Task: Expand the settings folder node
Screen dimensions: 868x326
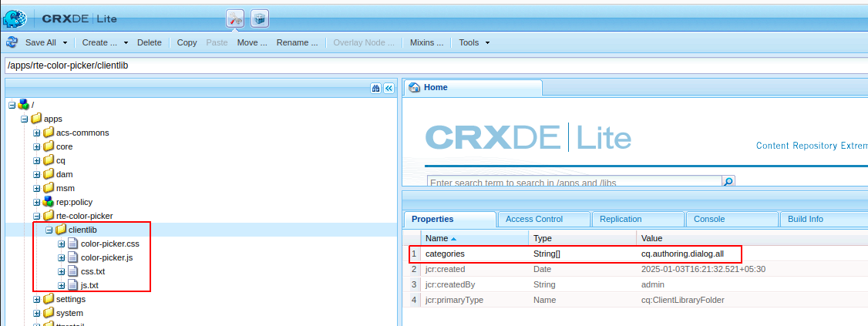Action: tap(36, 299)
